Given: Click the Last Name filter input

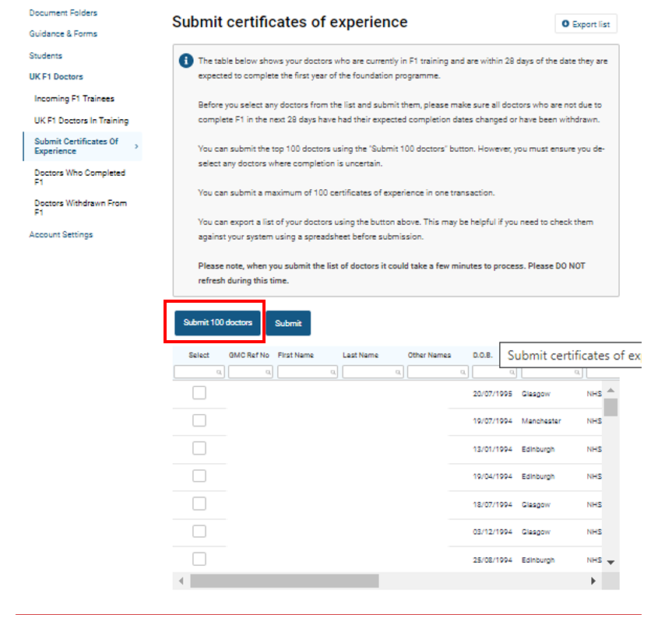Looking at the screenshot, I should pos(373,372).
